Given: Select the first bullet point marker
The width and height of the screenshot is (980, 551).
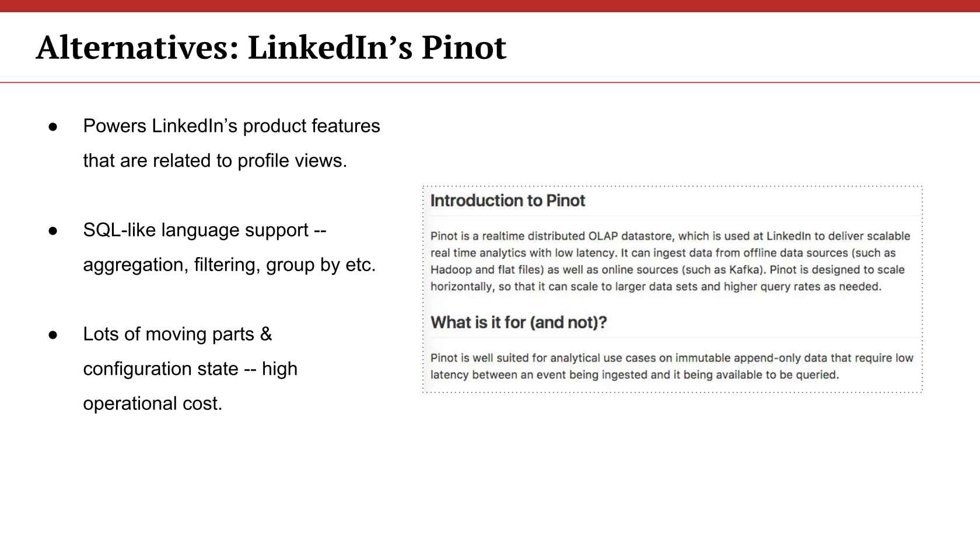Looking at the screenshot, I should [x=53, y=127].
